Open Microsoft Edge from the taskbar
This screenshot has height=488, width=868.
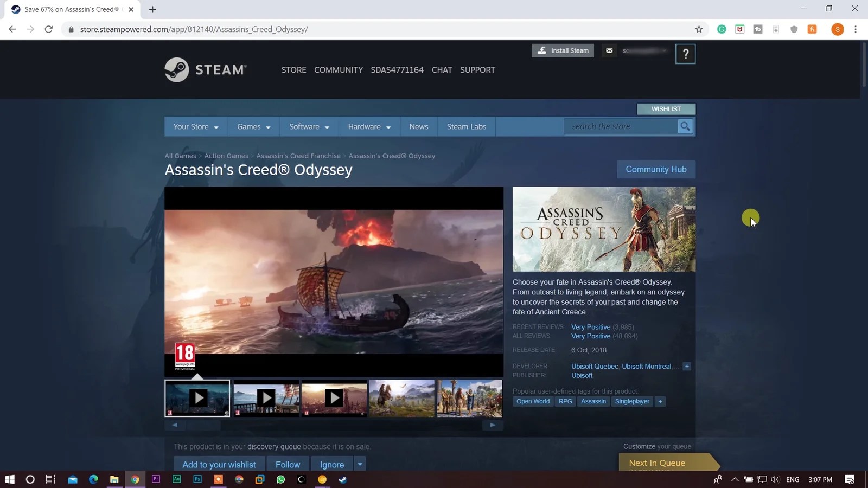coord(93,479)
